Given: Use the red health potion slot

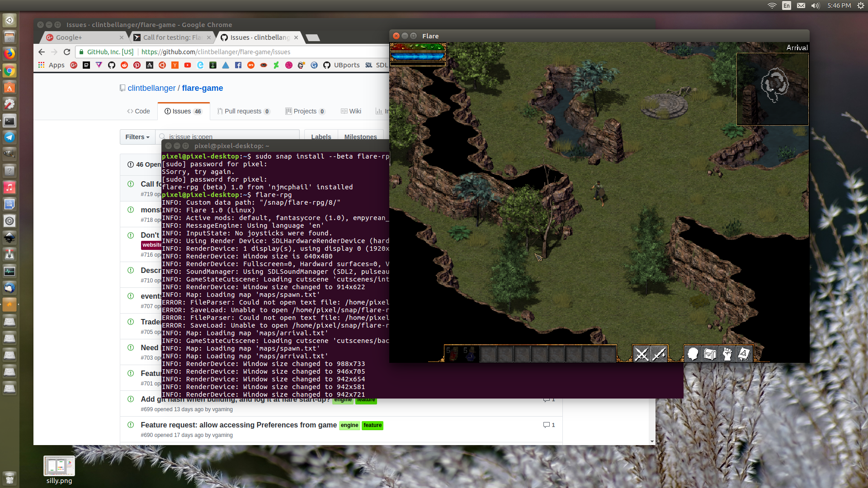Looking at the screenshot, I should click(453, 354).
